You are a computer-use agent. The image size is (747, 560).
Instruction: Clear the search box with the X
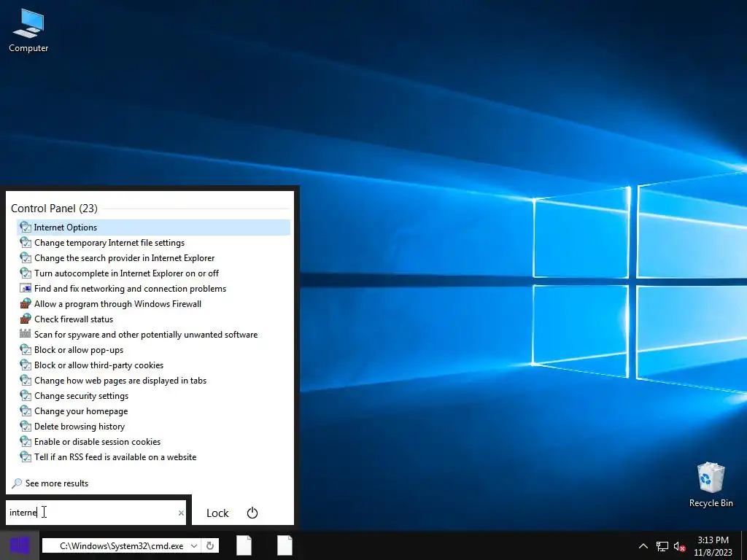coord(181,513)
